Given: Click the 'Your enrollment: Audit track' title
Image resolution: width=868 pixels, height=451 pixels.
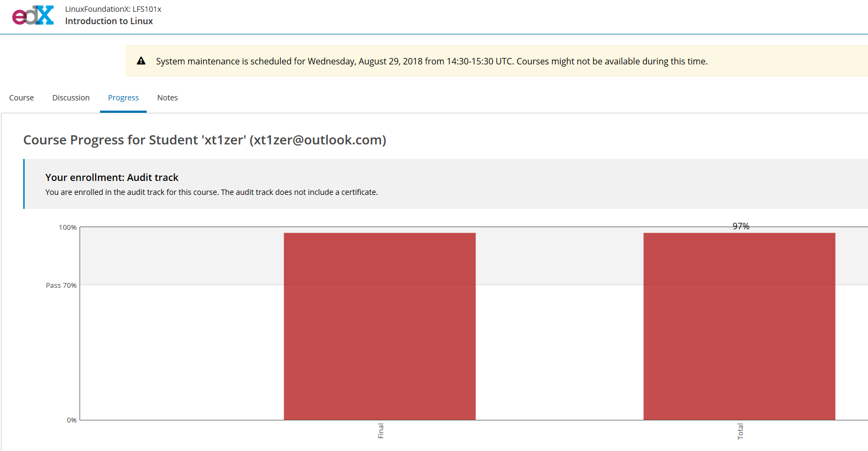Looking at the screenshot, I should [x=112, y=178].
